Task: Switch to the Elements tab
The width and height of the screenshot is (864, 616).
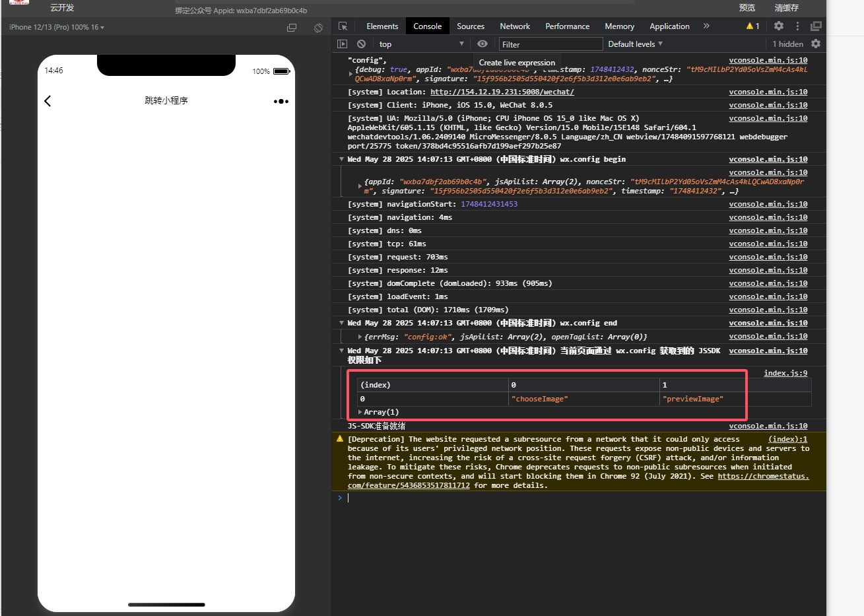Action: pos(382,26)
